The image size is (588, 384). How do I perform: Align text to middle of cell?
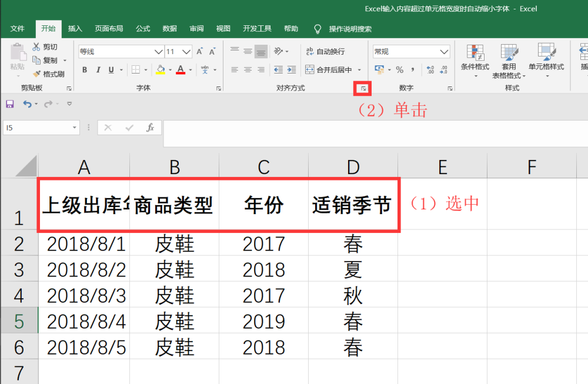pyautogui.click(x=248, y=51)
